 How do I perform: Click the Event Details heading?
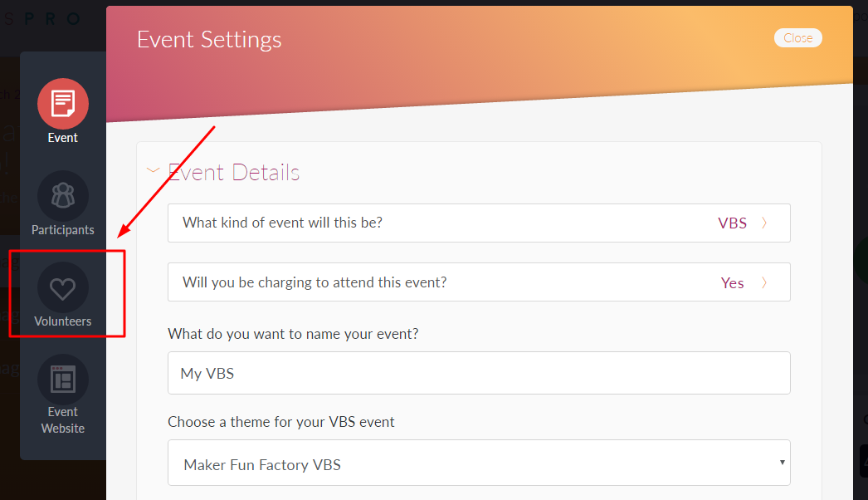point(234,173)
